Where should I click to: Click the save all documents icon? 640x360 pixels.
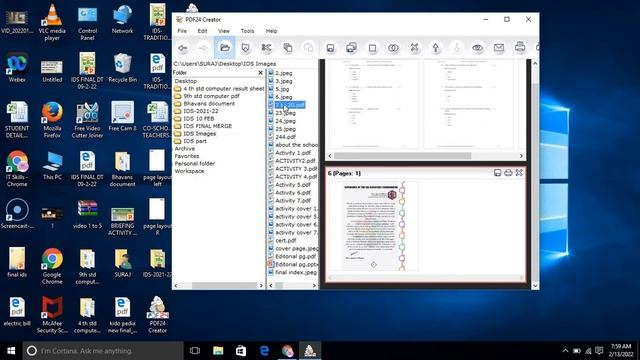[x=351, y=48]
